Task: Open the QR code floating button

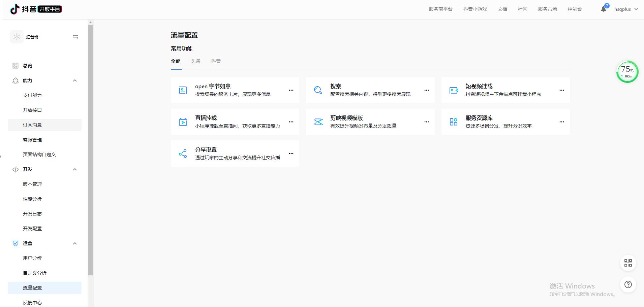Action: pos(628,263)
